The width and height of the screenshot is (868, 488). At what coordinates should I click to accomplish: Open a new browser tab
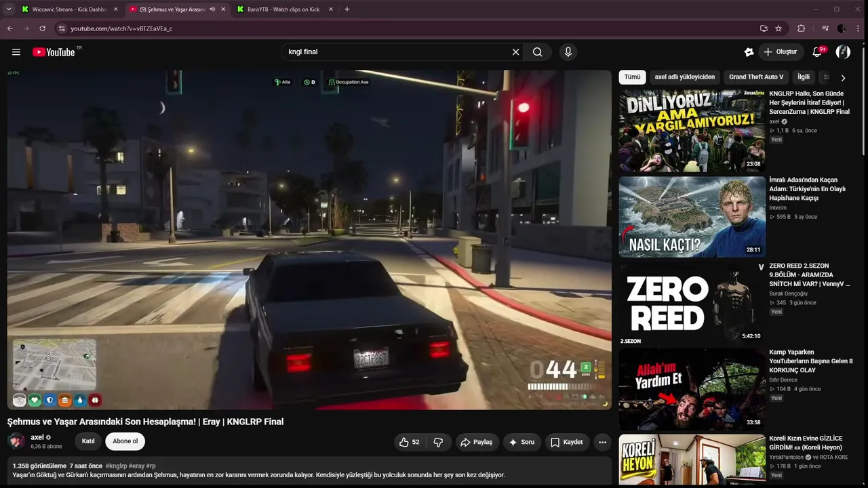347,9
